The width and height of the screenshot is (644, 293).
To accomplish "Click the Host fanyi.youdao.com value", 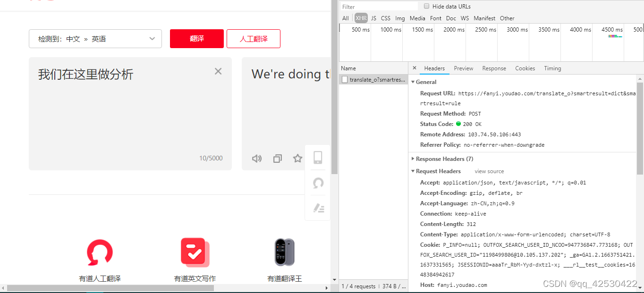I will coord(462,285).
